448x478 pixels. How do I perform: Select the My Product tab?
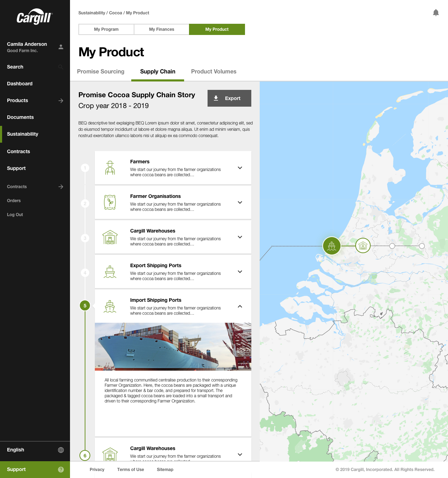(217, 29)
